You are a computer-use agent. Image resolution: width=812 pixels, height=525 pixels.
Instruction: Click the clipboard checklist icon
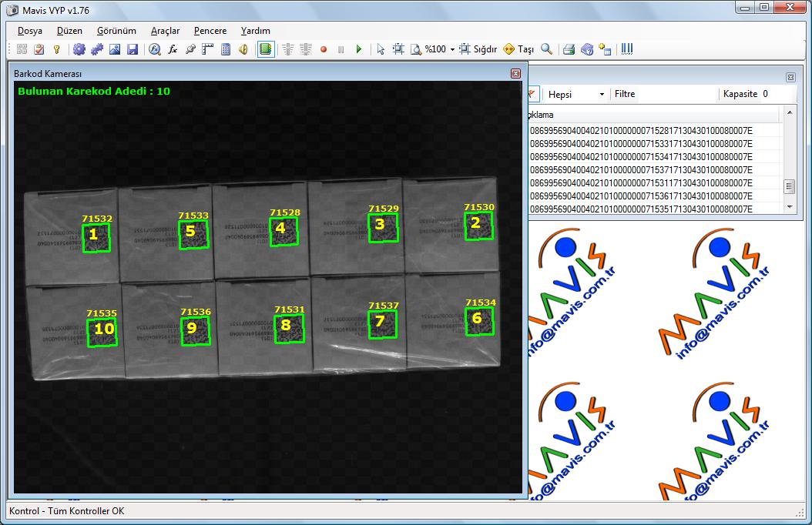[x=39, y=49]
